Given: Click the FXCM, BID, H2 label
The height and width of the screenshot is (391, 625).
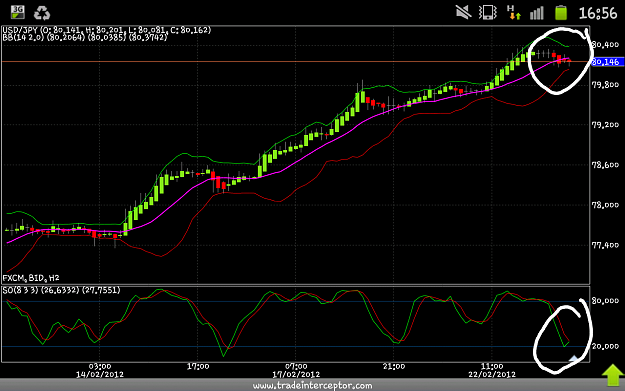Looking at the screenshot, I should [x=31, y=278].
